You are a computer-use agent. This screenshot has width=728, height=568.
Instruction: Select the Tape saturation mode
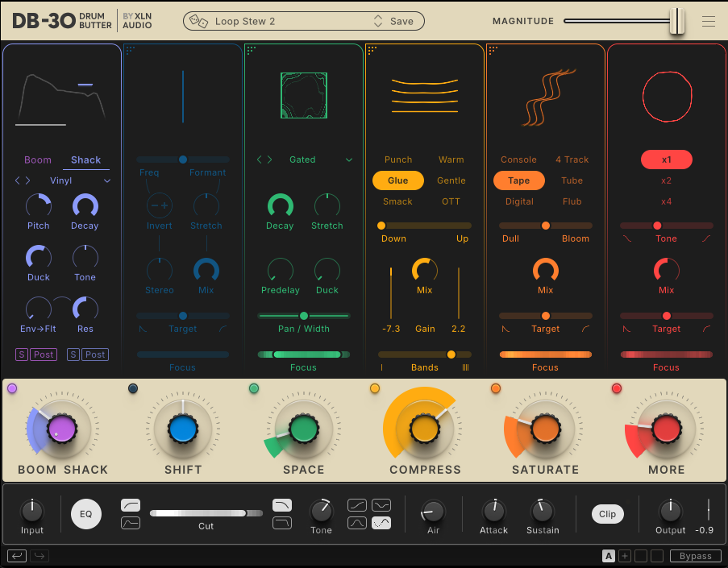point(518,180)
